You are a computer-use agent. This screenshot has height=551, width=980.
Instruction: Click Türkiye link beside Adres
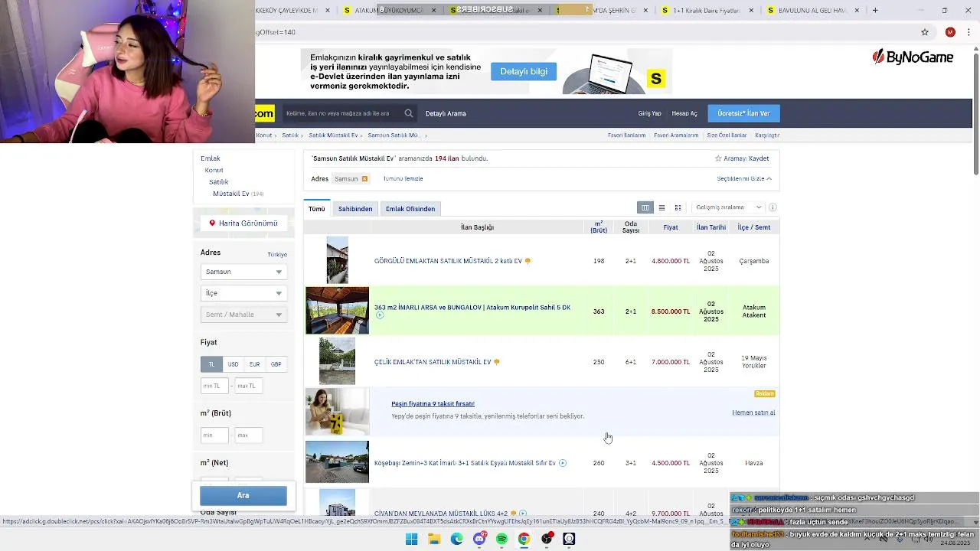(277, 254)
